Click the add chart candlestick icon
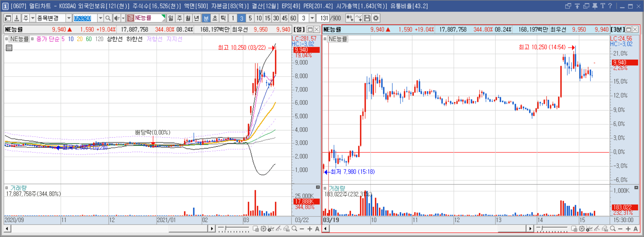 pos(350,18)
